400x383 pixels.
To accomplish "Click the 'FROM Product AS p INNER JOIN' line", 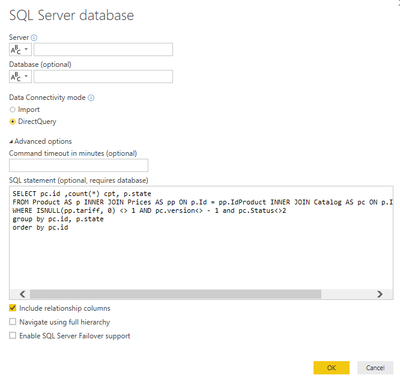I will [x=203, y=202].
